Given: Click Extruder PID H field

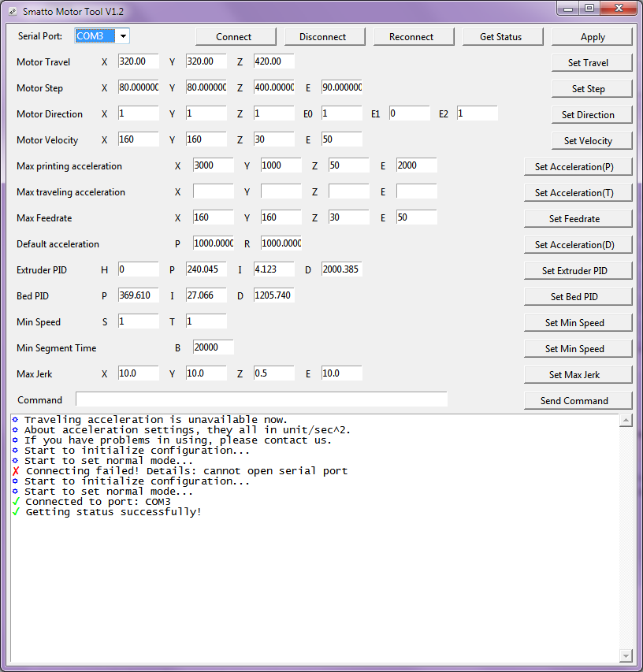Looking at the screenshot, I should (x=139, y=269).
